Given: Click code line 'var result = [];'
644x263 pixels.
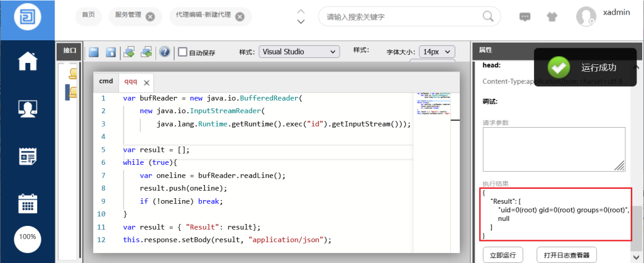Looking at the screenshot, I should coord(156,150).
